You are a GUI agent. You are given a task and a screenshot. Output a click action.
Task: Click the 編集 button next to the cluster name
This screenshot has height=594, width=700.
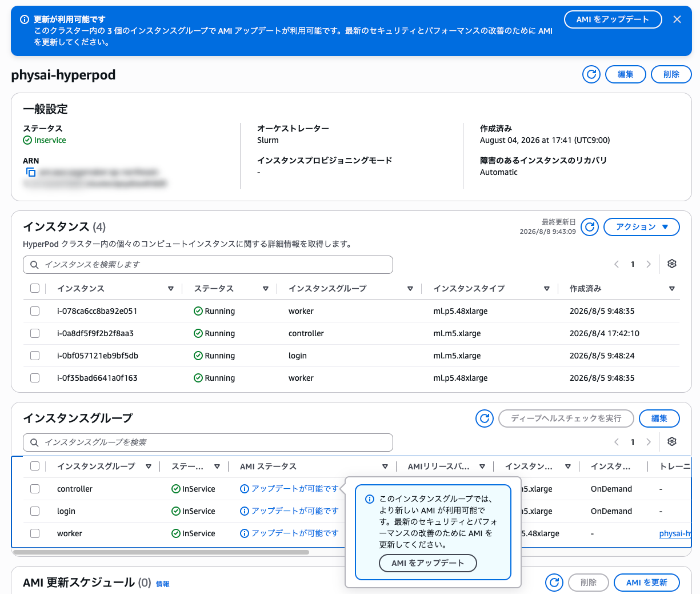click(x=626, y=74)
